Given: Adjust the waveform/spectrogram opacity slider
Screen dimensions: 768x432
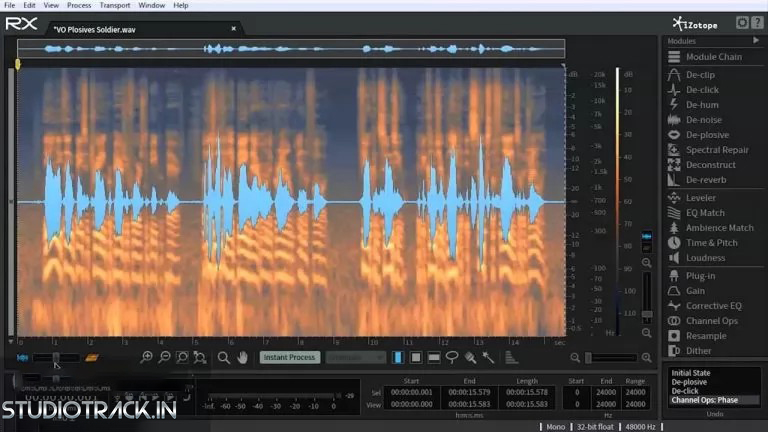Looking at the screenshot, I should coord(56,358).
